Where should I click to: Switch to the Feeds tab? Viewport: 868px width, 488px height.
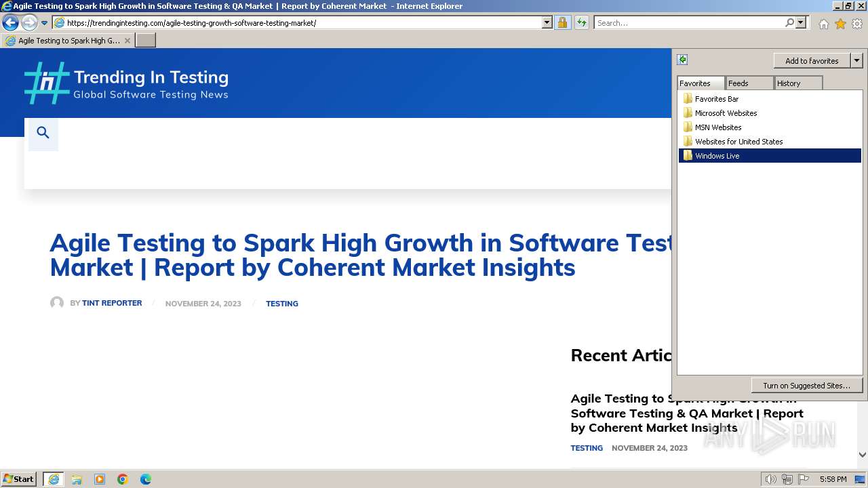coord(749,83)
